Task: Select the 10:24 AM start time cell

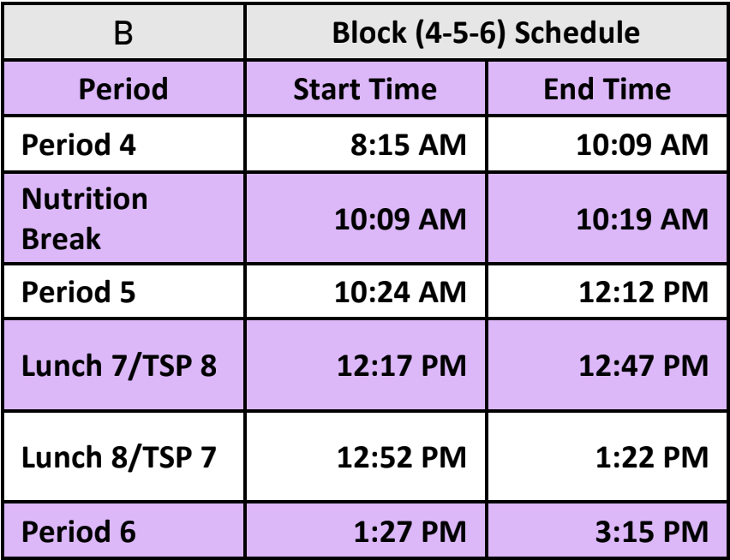Action: [x=366, y=292]
